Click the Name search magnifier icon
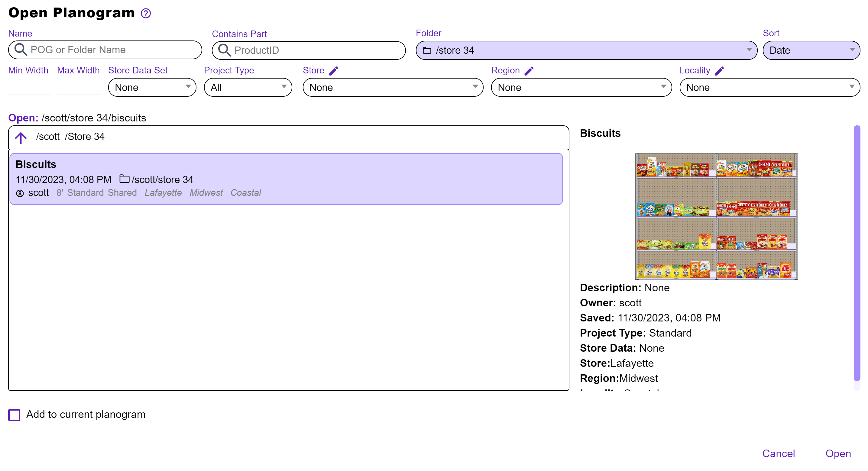This screenshot has height=471, width=868. tap(21, 50)
